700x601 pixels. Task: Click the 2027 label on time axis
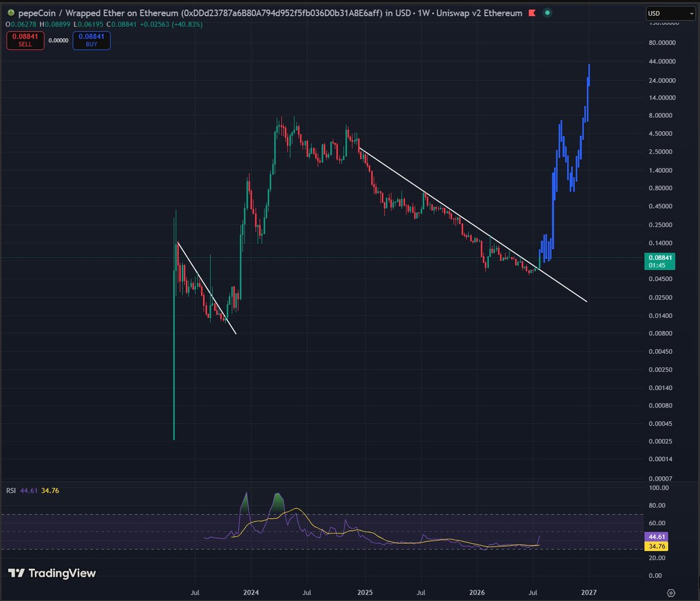(589, 592)
